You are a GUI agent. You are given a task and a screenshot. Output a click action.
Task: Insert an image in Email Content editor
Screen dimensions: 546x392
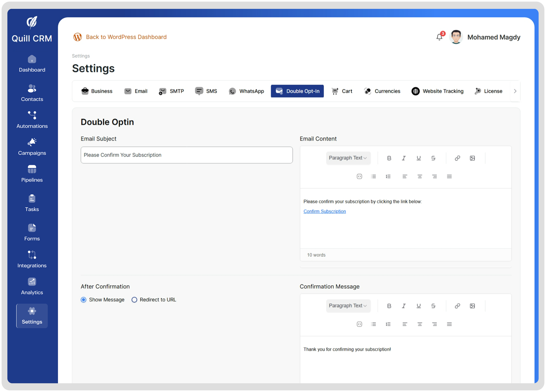tap(472, 158)
